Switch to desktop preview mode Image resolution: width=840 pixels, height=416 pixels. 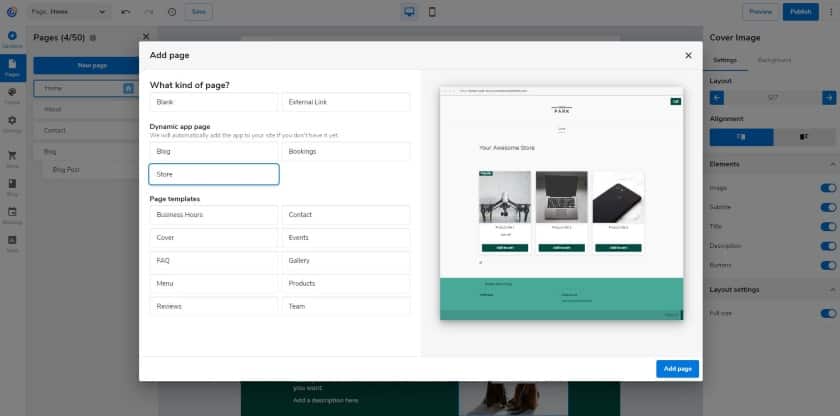[409, 12]
